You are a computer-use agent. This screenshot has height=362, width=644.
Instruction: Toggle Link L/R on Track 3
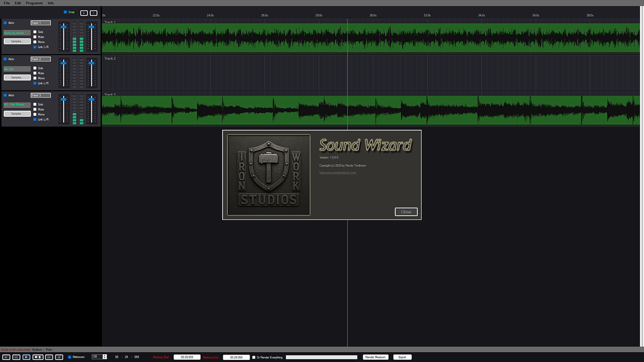35,119
